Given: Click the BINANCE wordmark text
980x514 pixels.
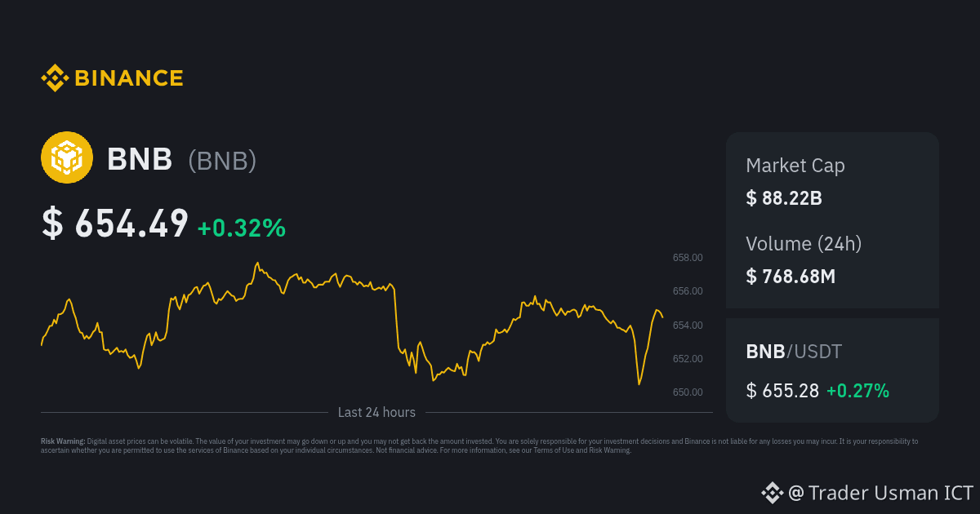Looking at the screenshot, I should pyautogui.click(x=129, y=78).
